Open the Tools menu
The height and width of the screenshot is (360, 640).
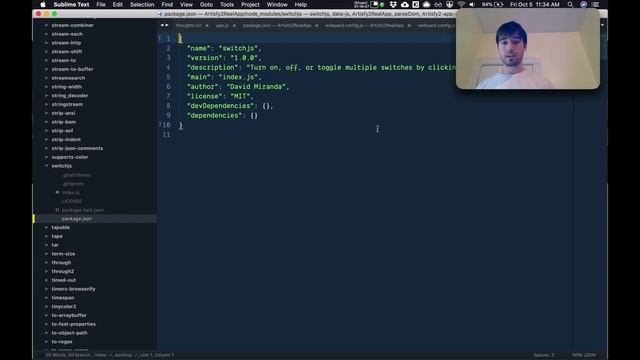click(x=227, y=4)
